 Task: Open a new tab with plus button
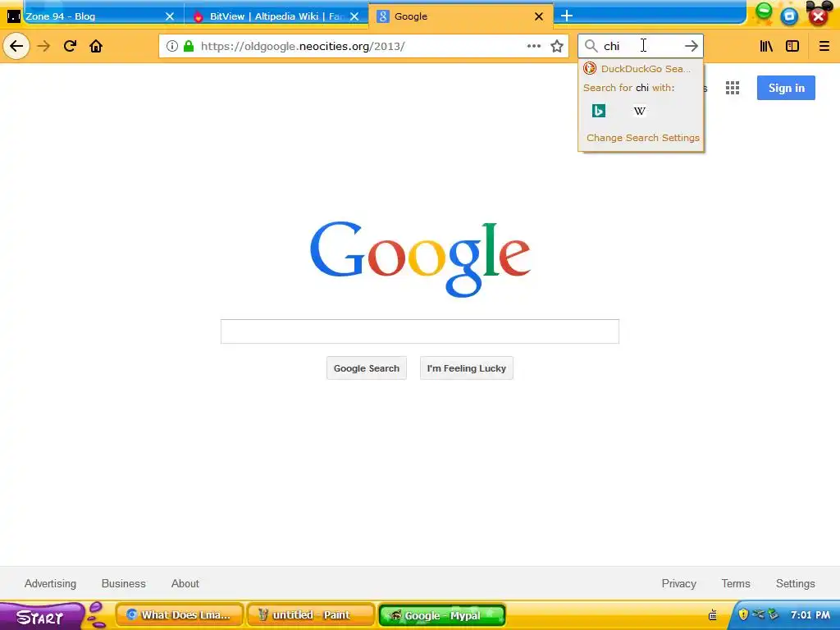click(x=567, y=16)
